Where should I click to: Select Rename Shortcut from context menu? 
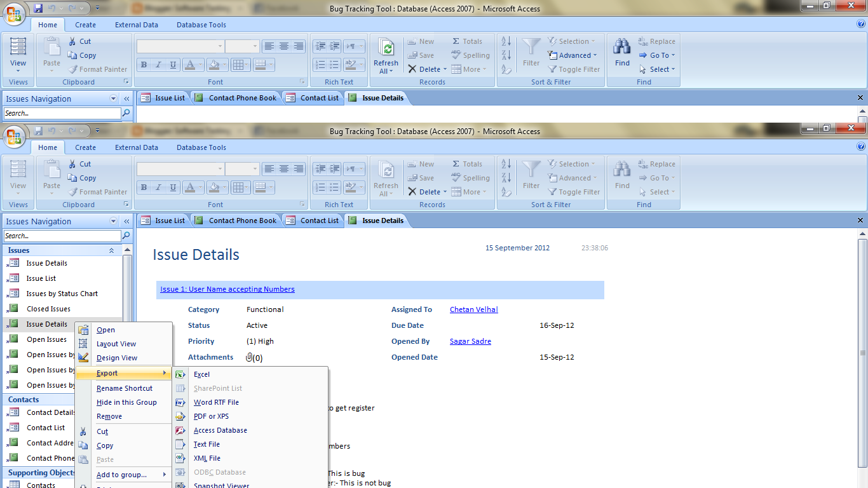point(124,388)
